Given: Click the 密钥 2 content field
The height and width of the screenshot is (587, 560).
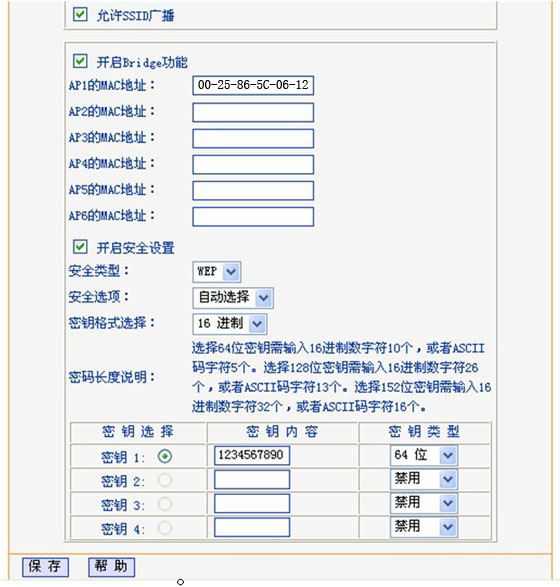Looking at the screenshot, I should click(x=252, y=480).
